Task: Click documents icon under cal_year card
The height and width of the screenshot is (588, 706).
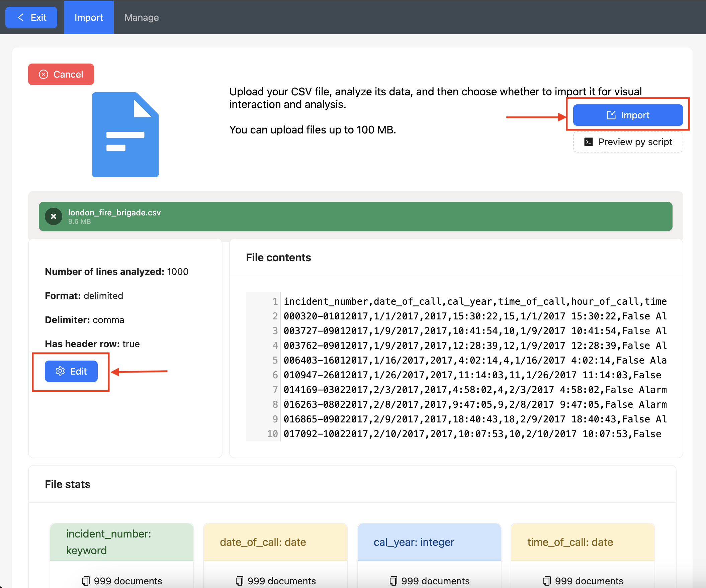Action: [393, 581]
